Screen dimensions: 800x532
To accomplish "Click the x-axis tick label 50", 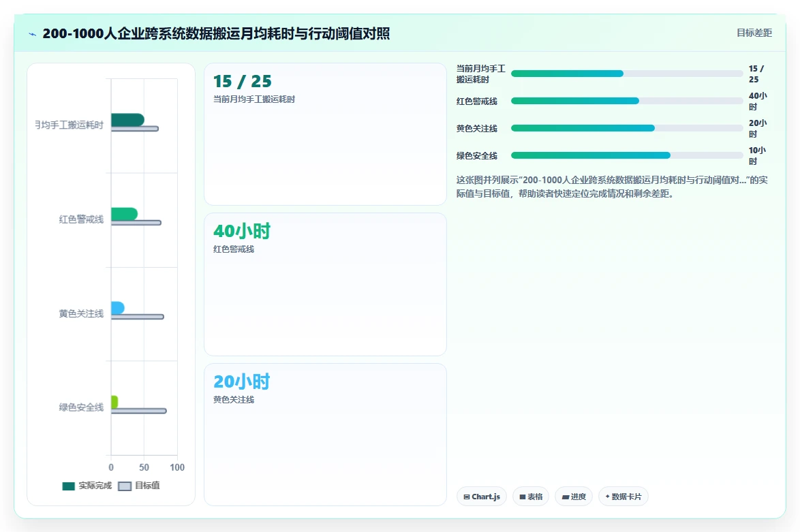I will pos(144,467).
